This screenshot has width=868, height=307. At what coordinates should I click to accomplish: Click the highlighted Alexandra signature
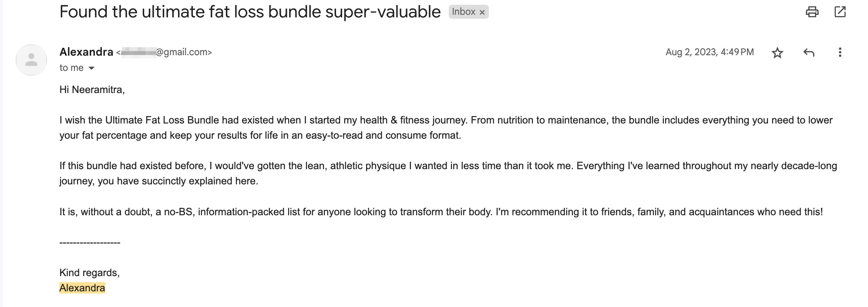click(82, 288)
